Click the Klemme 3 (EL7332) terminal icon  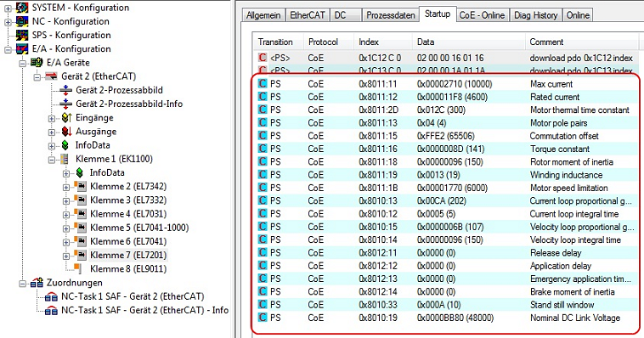tap(81, 200)
